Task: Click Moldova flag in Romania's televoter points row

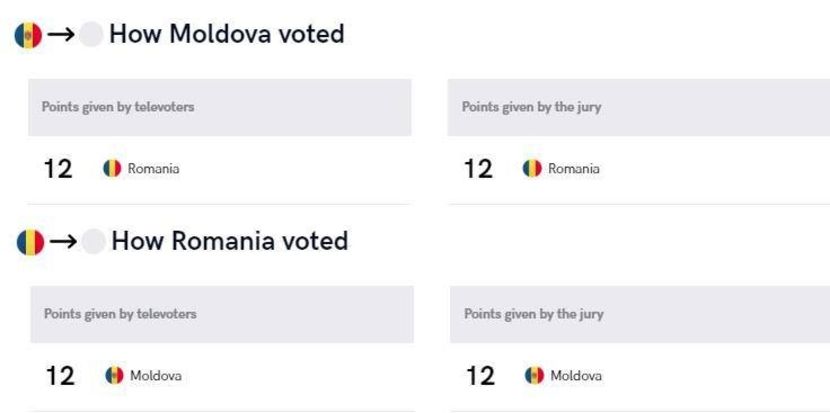Action: click(x=115, y=376)
